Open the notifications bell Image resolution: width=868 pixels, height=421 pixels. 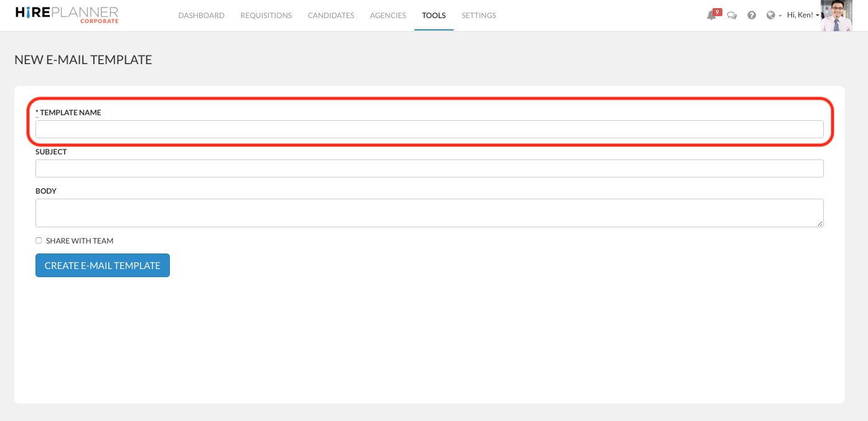(711, 16)
